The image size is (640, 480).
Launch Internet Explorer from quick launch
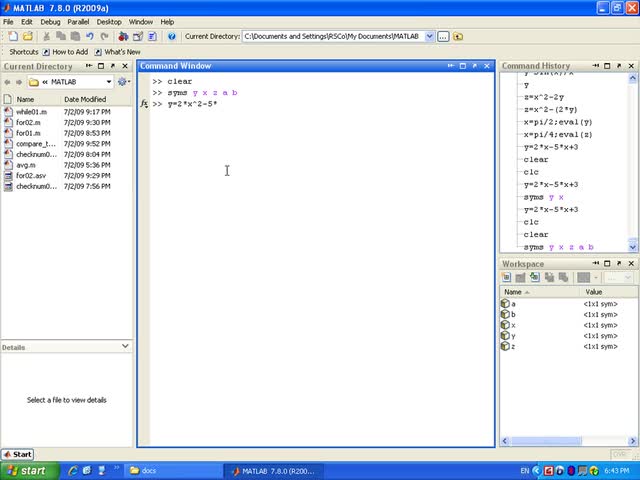coord(73,471)
